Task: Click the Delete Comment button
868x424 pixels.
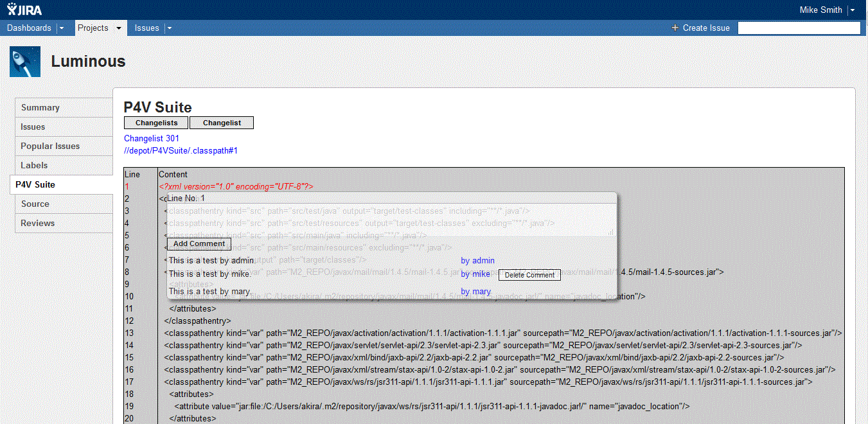Action: [529, 275]
